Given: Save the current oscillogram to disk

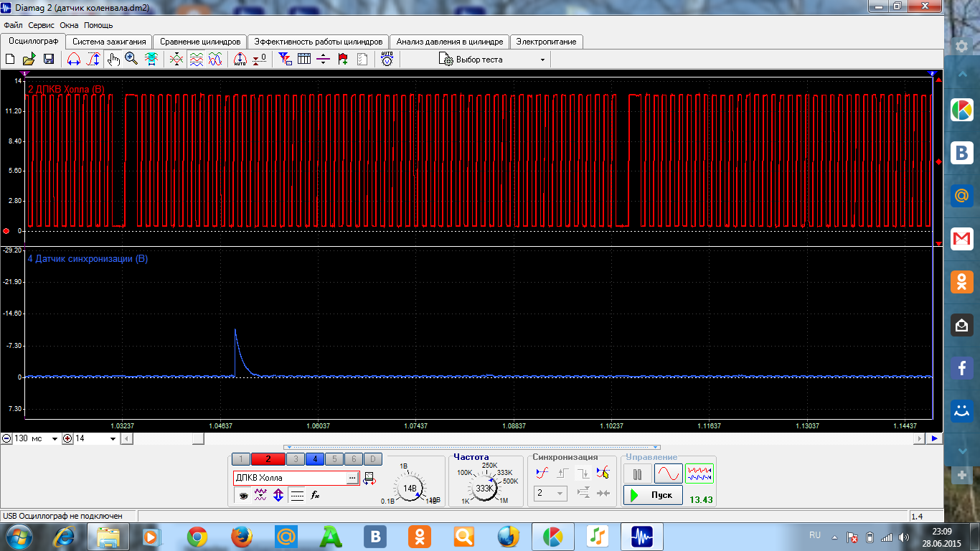Looking at the screenshot, I should click(x=49, y=60).
